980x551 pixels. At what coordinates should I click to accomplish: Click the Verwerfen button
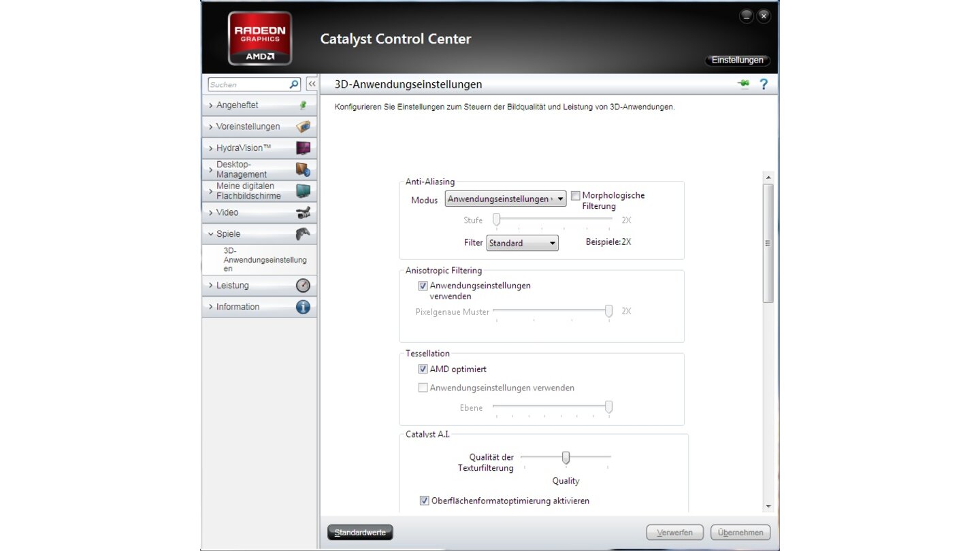(x=674, y=533)
